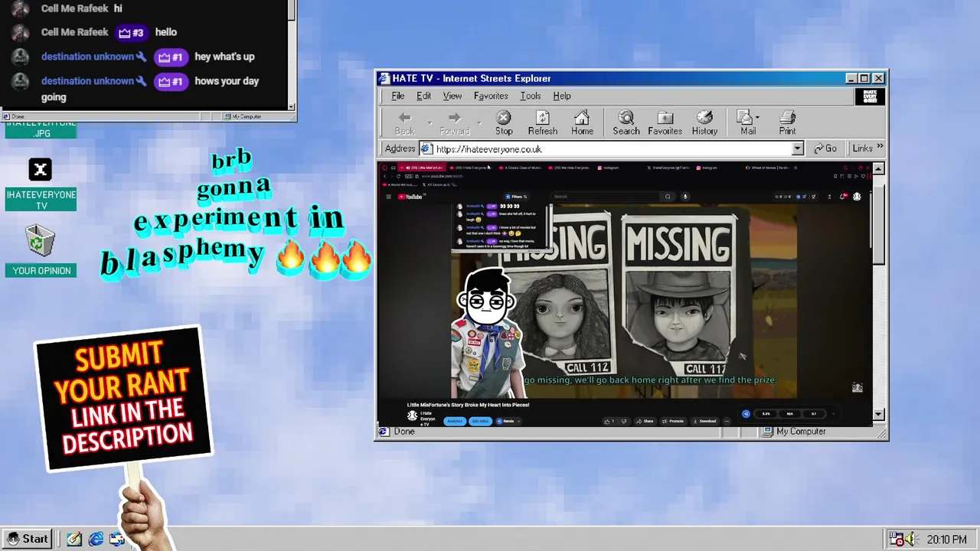Open the Help menu

point(562,96)
